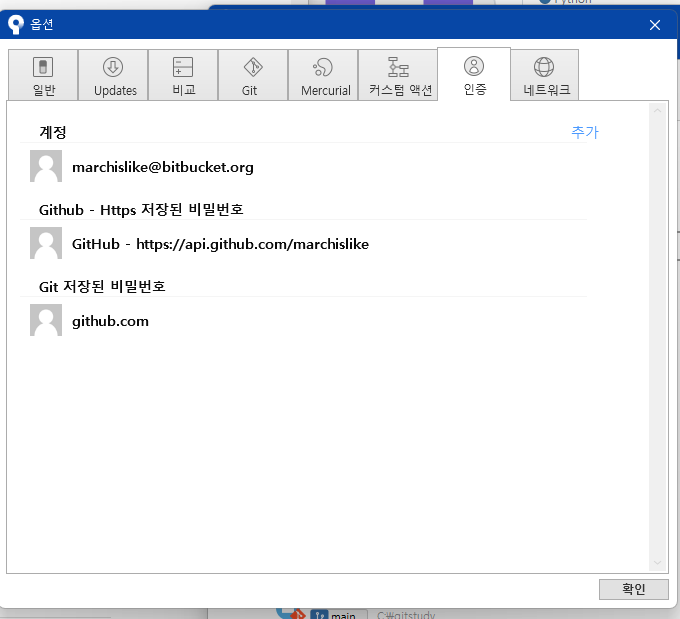Select the github.com saved password entry
This screenshot has height=619, width=680.
[x=110, y=321]
